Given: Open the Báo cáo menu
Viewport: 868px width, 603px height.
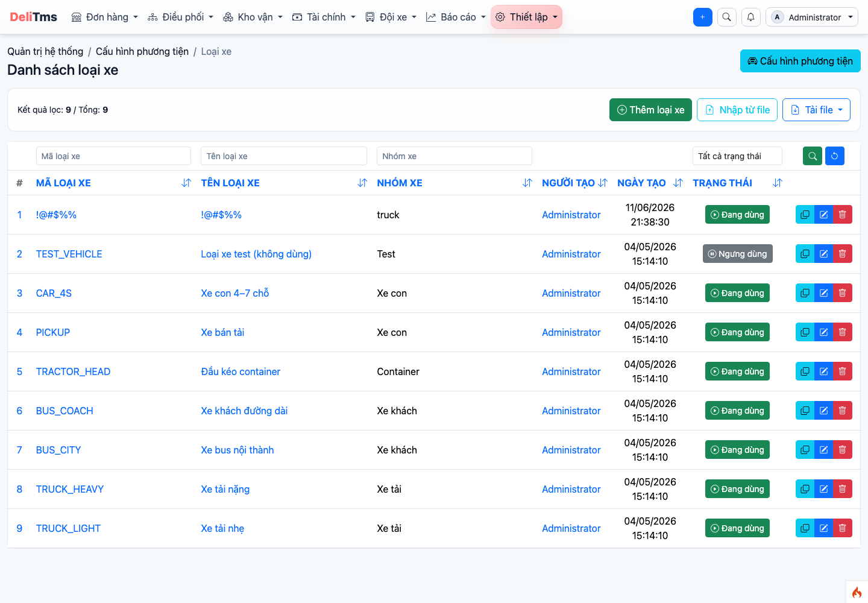Looking at the screenshot, I should pyautogui.click(x=456, y=17).
